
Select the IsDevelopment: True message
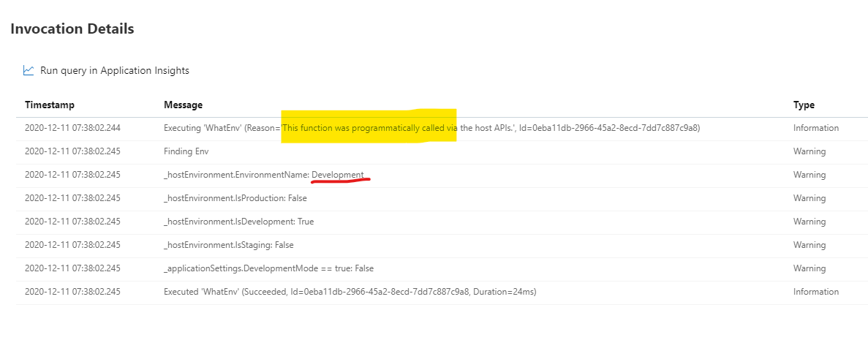click(238, 222)
